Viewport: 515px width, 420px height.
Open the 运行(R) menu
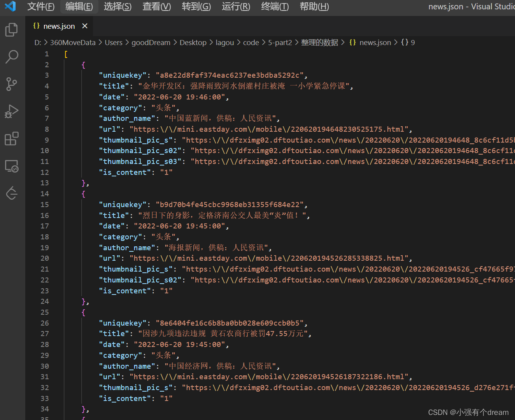coord(236,7)
